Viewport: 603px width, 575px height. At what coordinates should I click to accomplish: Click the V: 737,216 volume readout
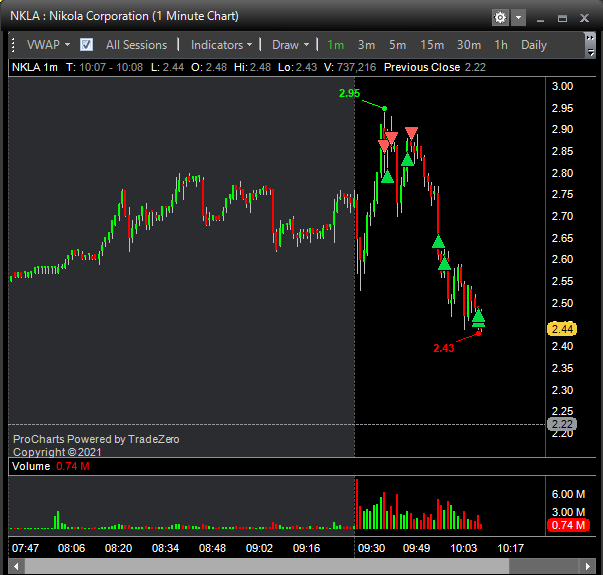tap(350, 67)
